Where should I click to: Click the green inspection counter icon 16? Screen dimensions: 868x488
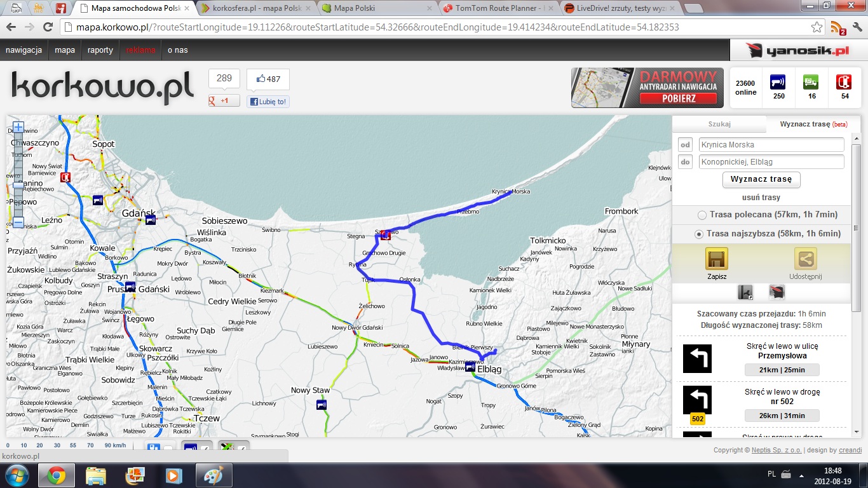tap(811, 81)
